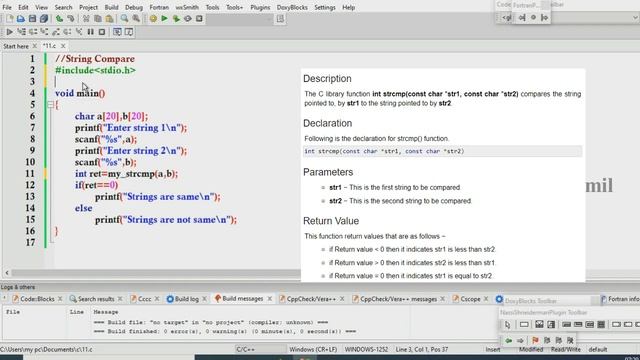The height and width of the screenshot is (360, 640).
Task: Click the Redo toolbar icon
Action: [71, 19]
